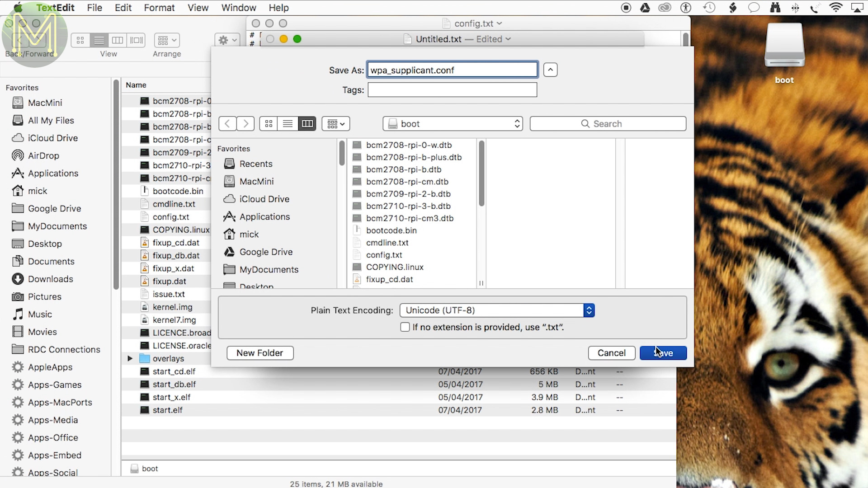Open boot location popup menu
The height and width of the screenshot is (488, 868).
point(453,124)
